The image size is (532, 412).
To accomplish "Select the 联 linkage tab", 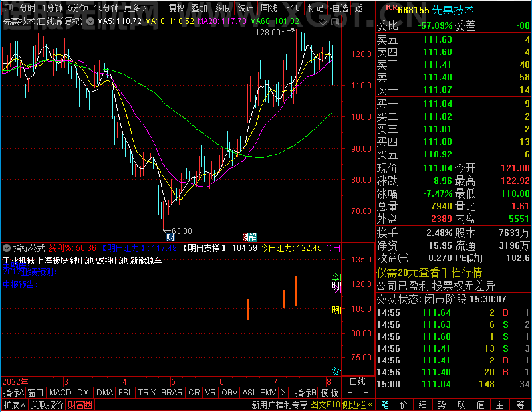I will pos(461,405).
